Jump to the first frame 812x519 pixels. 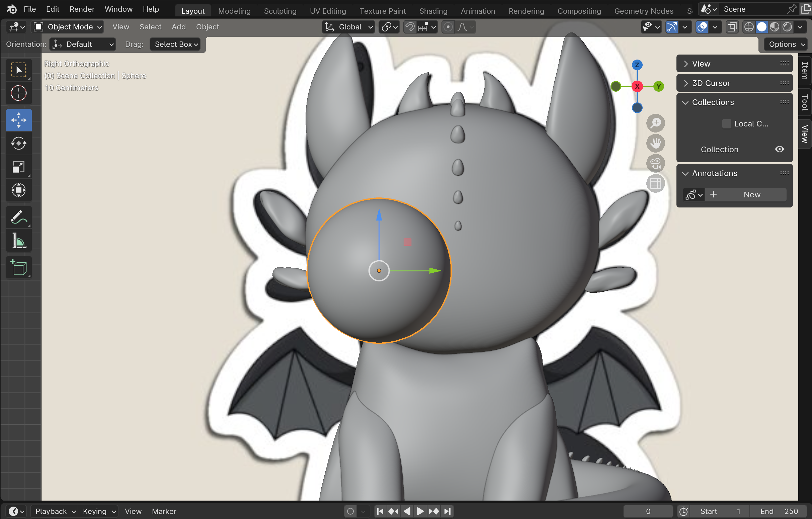click(x=380, y=511)
